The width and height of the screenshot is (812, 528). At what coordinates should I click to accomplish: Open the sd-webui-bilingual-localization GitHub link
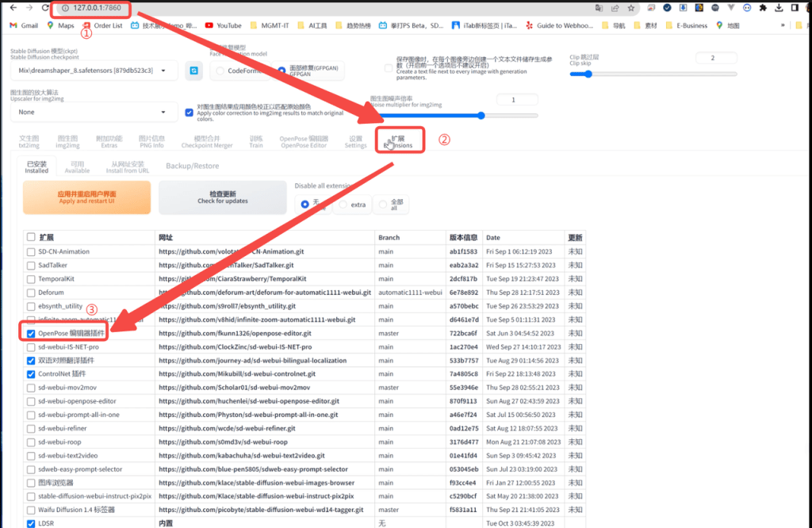point(253,360)
